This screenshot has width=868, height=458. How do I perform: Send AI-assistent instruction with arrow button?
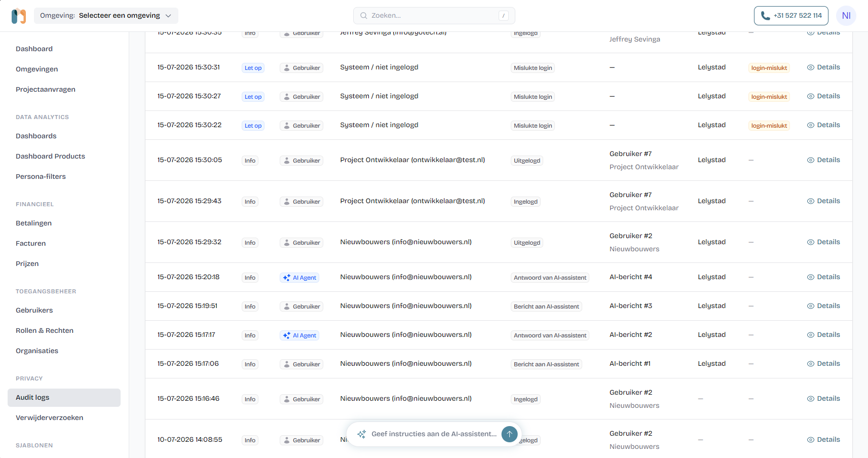click(x=509, y=434)
